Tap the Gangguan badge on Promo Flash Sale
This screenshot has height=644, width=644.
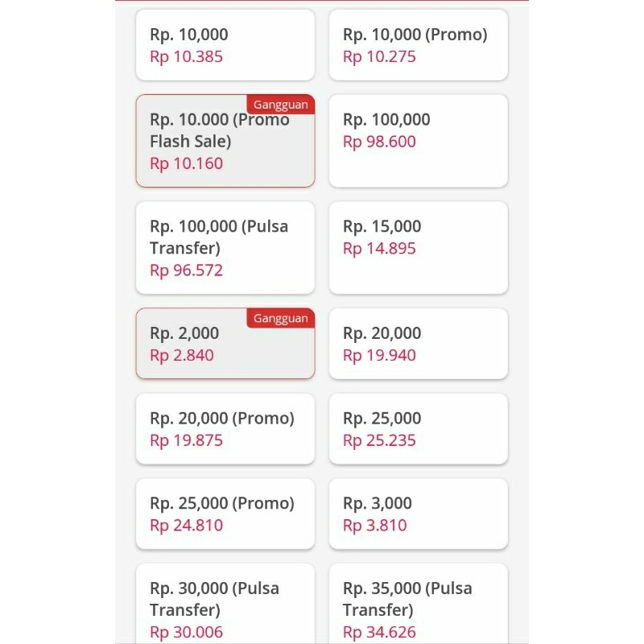pos(281,104)
